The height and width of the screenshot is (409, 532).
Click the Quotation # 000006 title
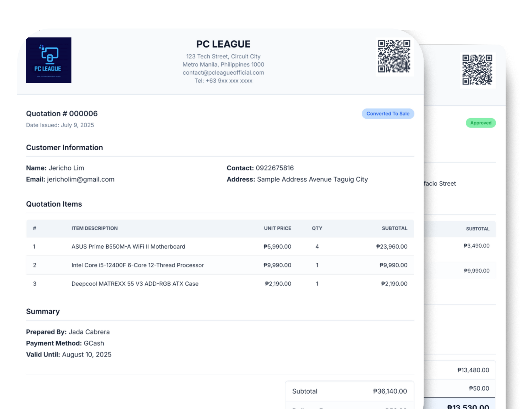pyautogui.click(x=62, y=114)
